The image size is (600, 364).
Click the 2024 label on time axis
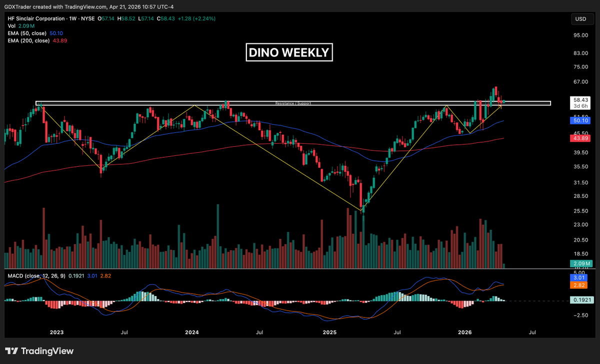pyautogui.click(x=192, y=332)
